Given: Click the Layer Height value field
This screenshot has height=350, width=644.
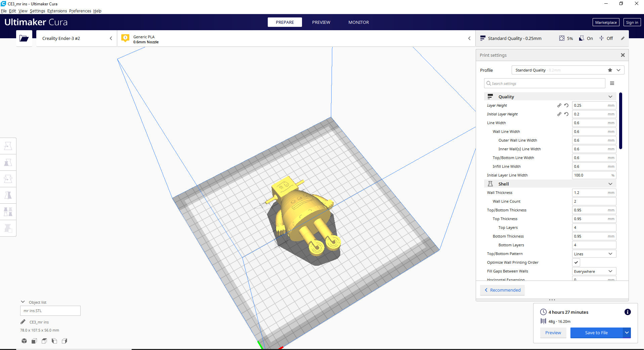Looking at the screenshot, I should [594, 105].
